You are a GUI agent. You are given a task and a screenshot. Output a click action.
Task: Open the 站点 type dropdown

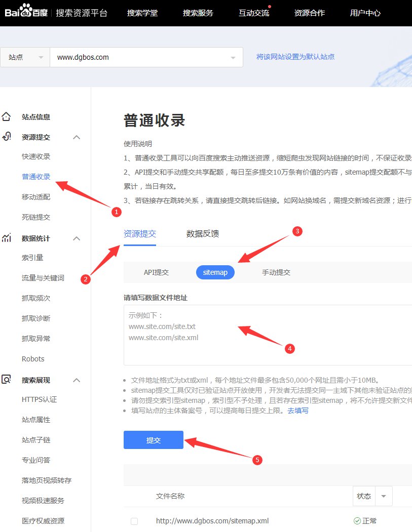[x=25, y=57]
